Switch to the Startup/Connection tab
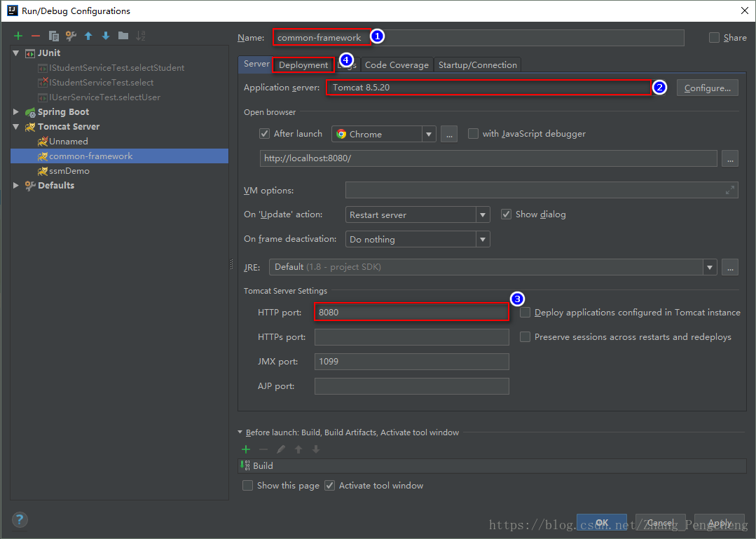756x539 pixels. 477,65
